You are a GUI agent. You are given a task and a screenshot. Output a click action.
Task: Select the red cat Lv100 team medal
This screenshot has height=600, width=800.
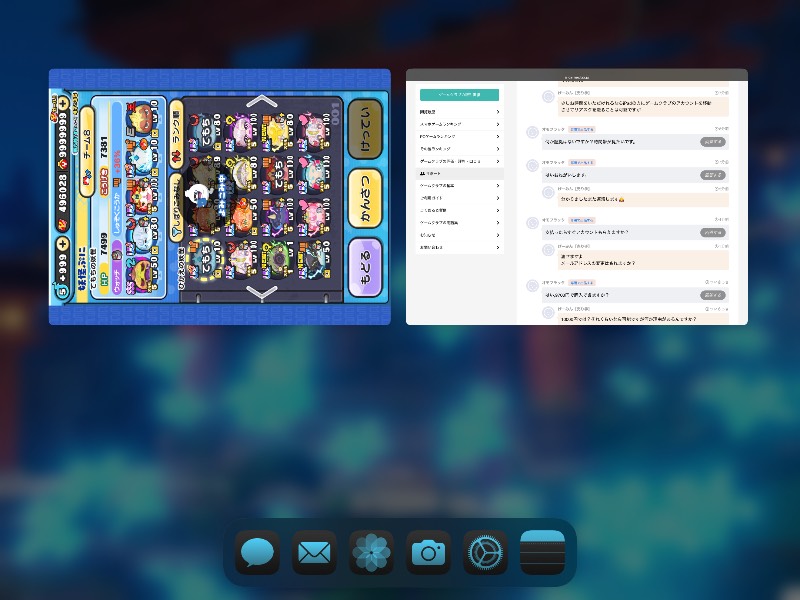pyautogui.click(x=142, y=197)
